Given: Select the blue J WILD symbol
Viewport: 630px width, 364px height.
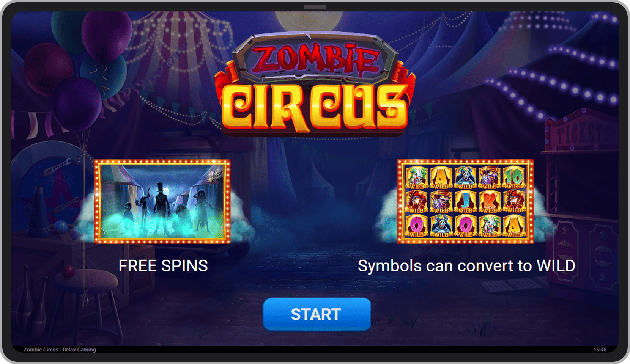Looking at the screenshot, I should 465,201.
